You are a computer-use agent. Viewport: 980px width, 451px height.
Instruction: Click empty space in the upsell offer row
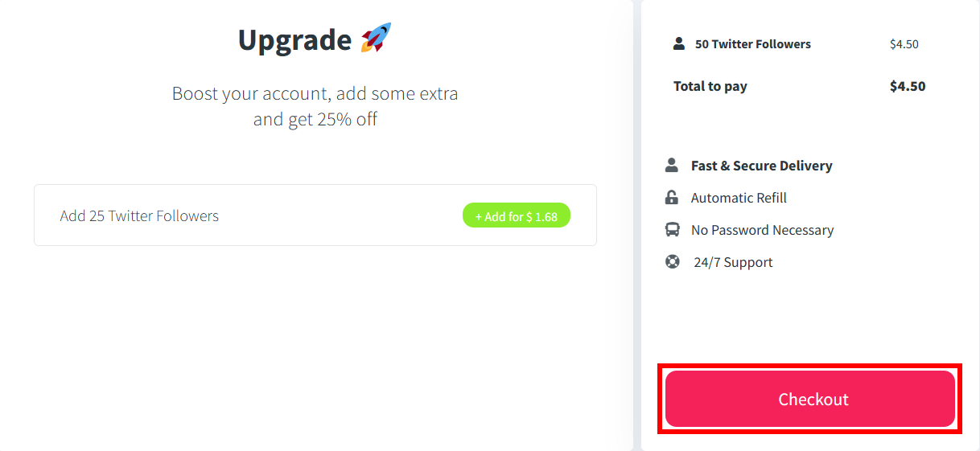coord(338,215)
